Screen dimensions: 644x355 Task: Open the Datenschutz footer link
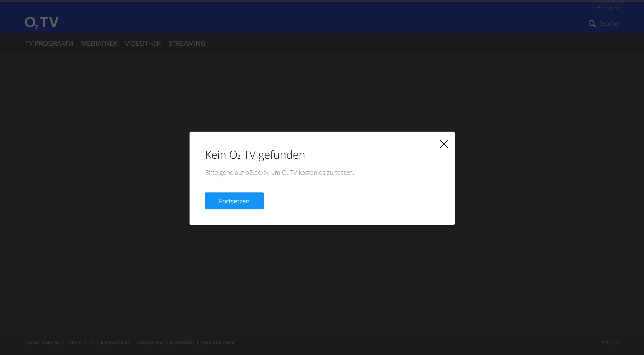pyautogui.click(x=81, y=343)
